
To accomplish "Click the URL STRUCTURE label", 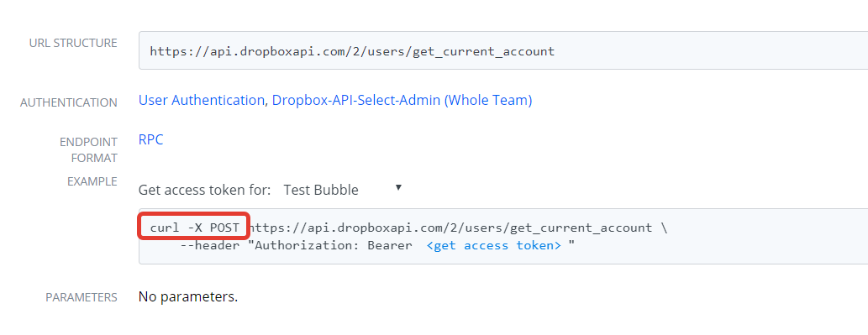I will tap(73, 43).
